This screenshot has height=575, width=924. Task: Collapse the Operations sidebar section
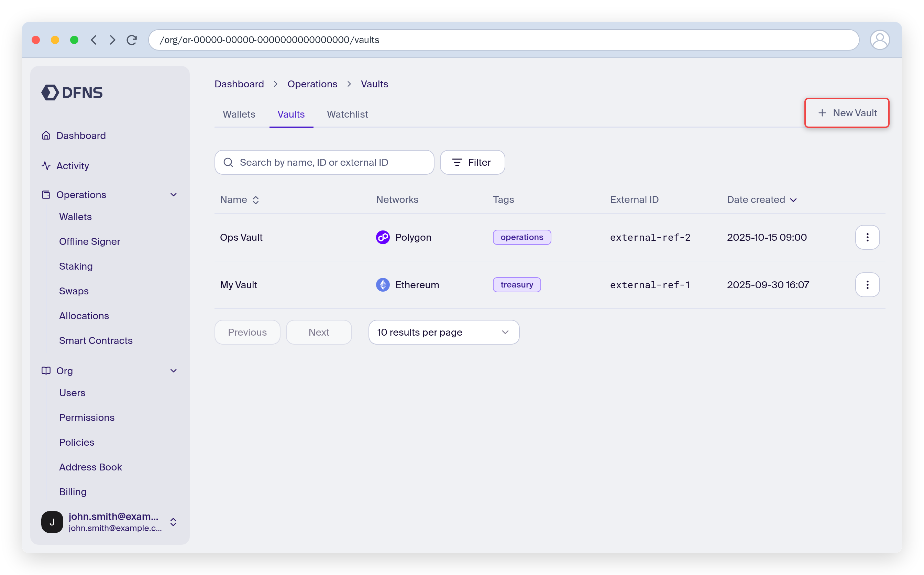point(174,195)
